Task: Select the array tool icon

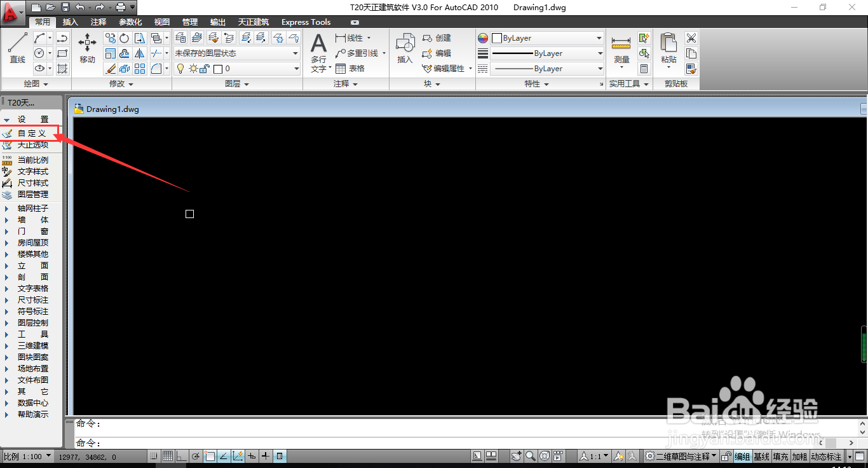Action: [140, 69]
